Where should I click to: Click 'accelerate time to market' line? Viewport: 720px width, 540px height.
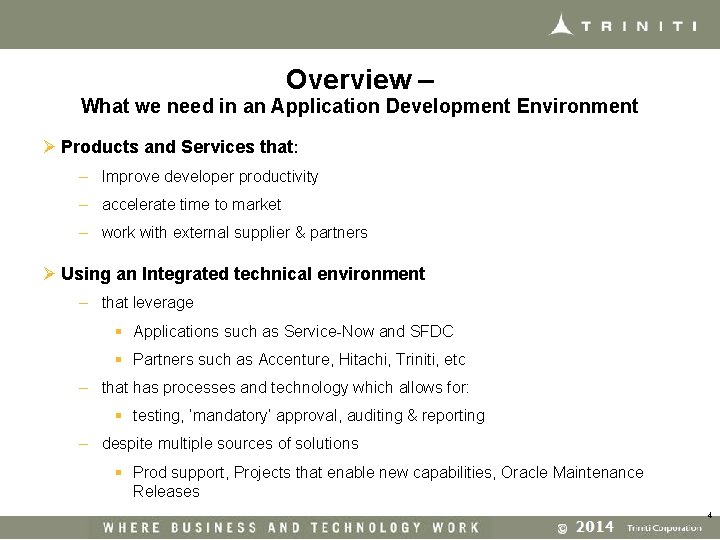coord(191,204)
